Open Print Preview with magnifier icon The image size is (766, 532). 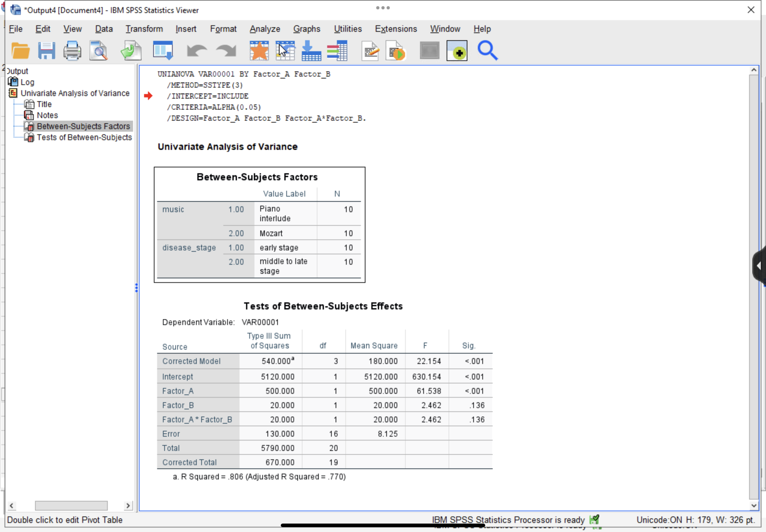[x=98, y=51]
